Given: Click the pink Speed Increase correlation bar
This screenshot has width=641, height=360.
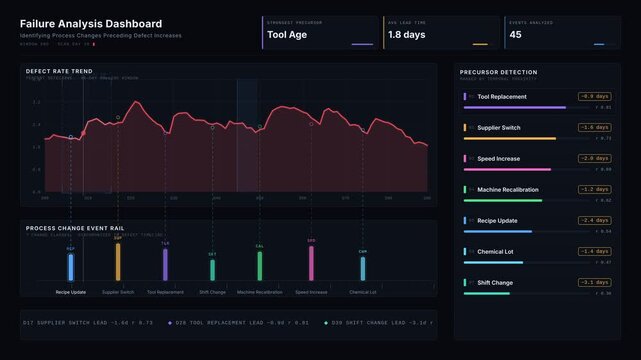Looking at the screenshot, I should click(x=507, y=170).
